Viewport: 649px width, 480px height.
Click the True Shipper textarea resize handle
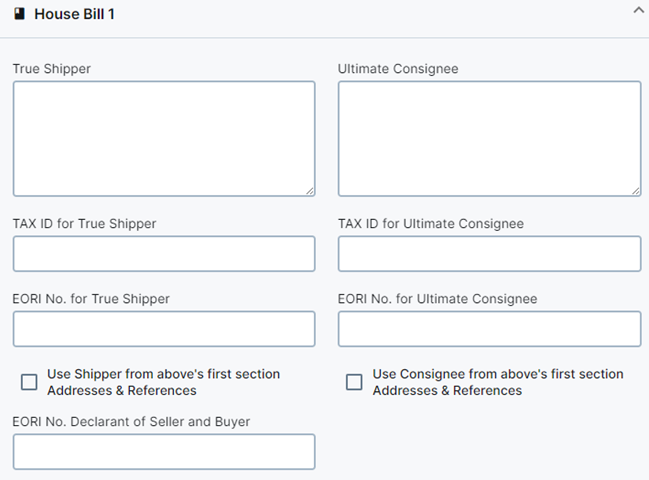[309, 190]
